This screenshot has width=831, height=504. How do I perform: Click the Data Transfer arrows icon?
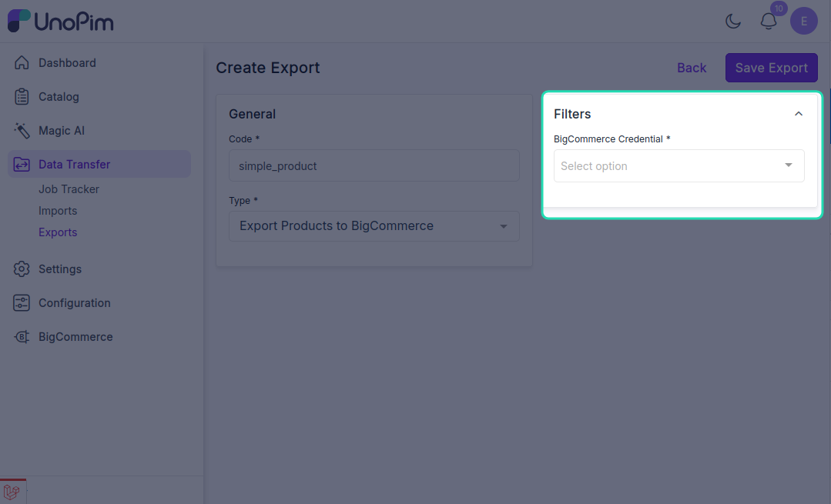click(x=22, y=164)
